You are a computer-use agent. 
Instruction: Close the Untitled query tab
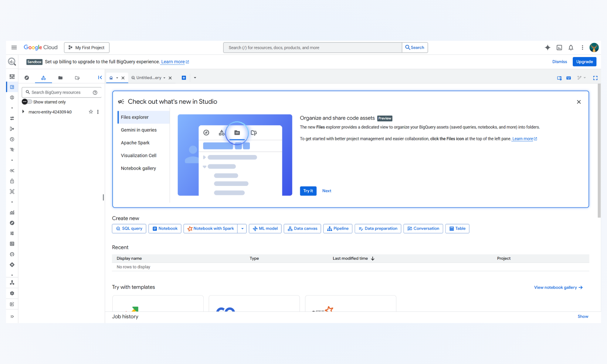tap(170, 78)
